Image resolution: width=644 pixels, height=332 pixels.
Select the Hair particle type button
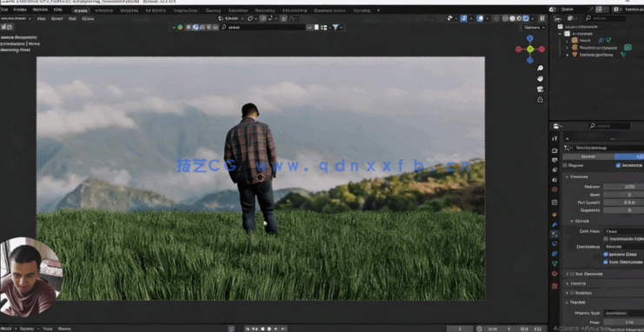(629, 156)
